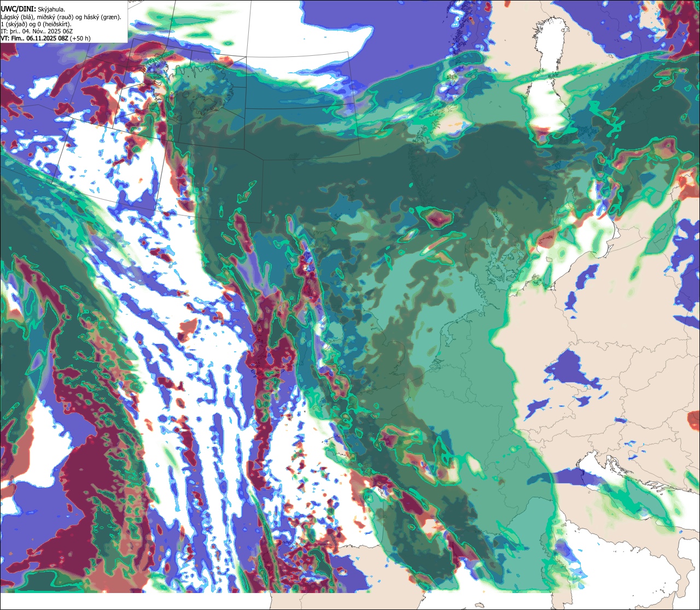Click the '(+50 h)' forecast offset
The height and width of the screenshot is (610, 700).
(80, 38)
